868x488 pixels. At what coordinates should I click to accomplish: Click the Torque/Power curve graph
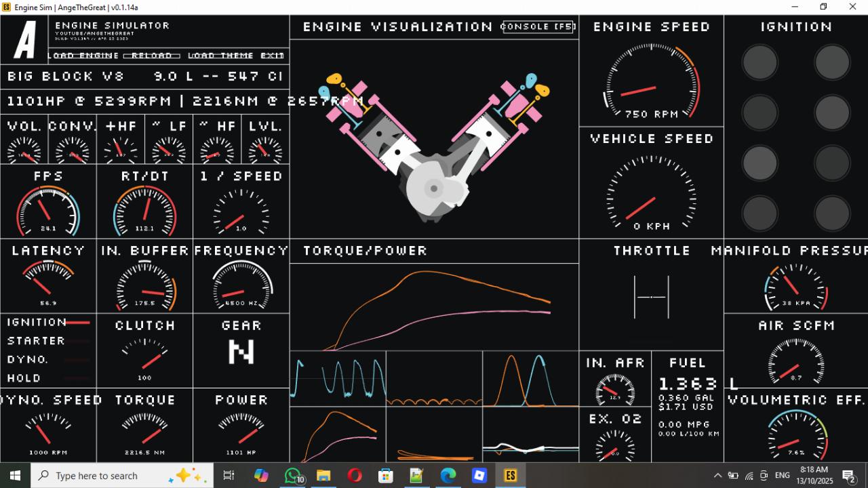(x=434, y=307)
